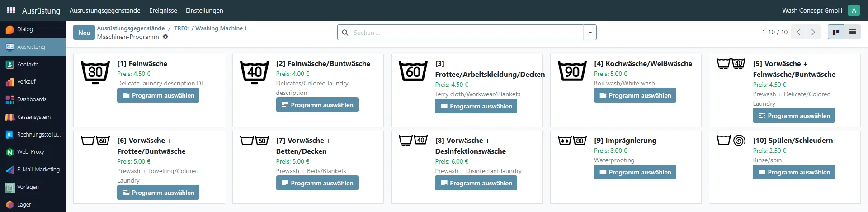Switch to Kanban view
Image resolution: width=868 pixels, height=212 pixels.
(x=835, y=32)
